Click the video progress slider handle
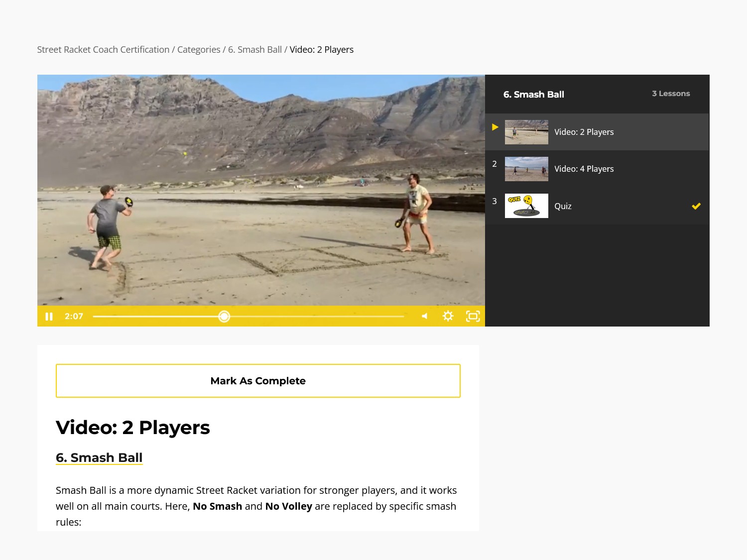Image resolution: width=747 pixels, height=560 pixels. click(224, 317)
